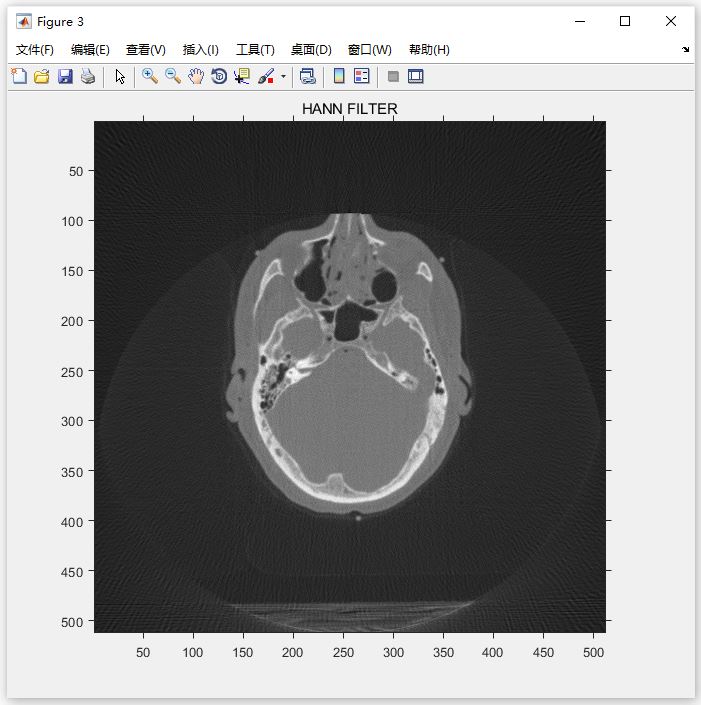Create a new figure with toolbar icon
Screen dimensions: 701x705
click(19, 76)
